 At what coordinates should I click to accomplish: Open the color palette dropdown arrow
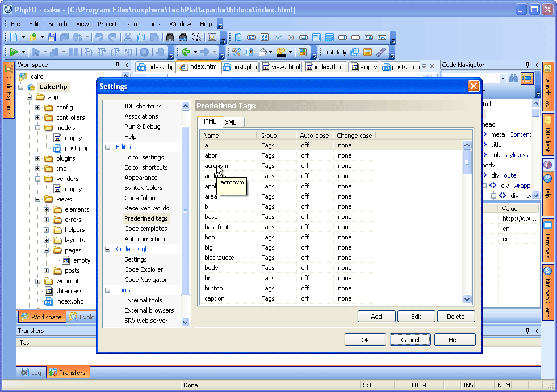290,52
